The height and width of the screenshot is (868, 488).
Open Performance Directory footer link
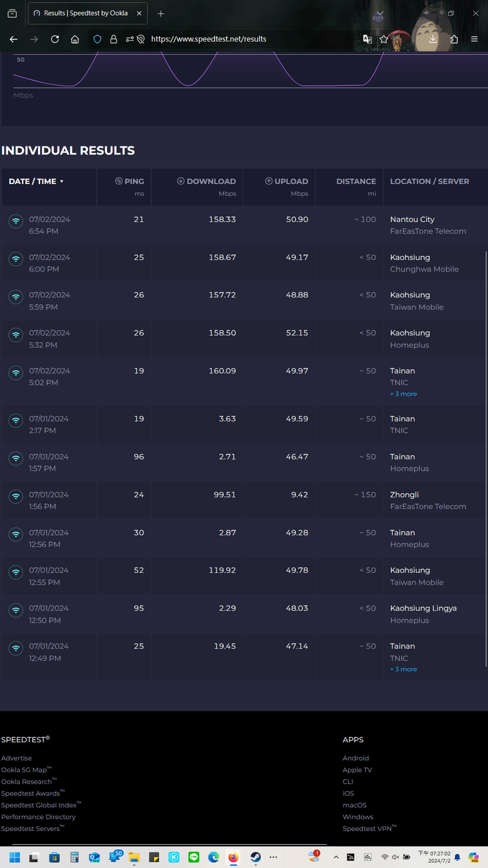[x=38, y=817]
